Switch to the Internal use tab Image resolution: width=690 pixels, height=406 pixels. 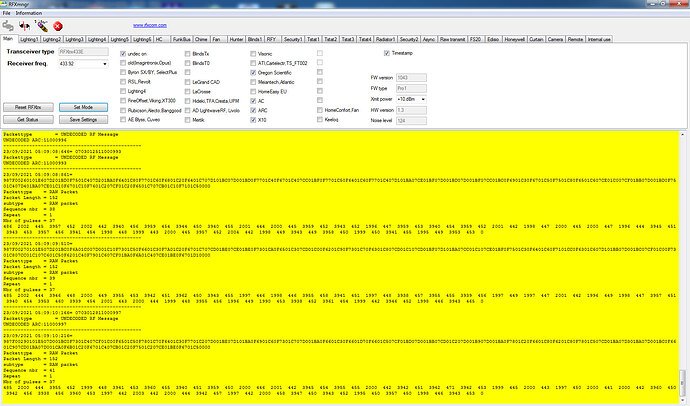(x=599, y=39)
